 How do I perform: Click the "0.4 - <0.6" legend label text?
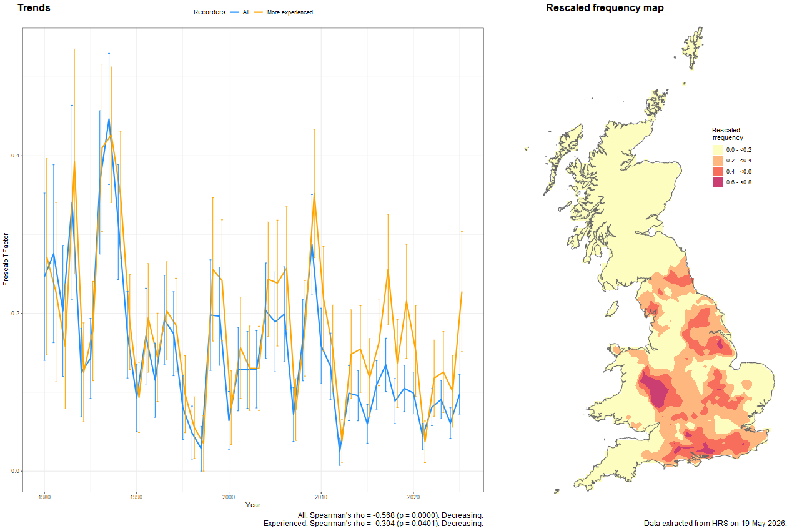tap(739, 171)
